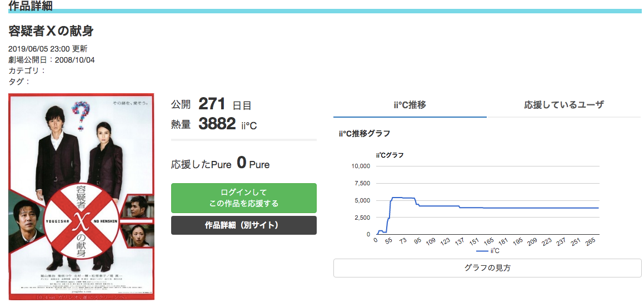Click the カテゴリ： label
The width and height of the screenshot is (644, 303).
point(27,70)
